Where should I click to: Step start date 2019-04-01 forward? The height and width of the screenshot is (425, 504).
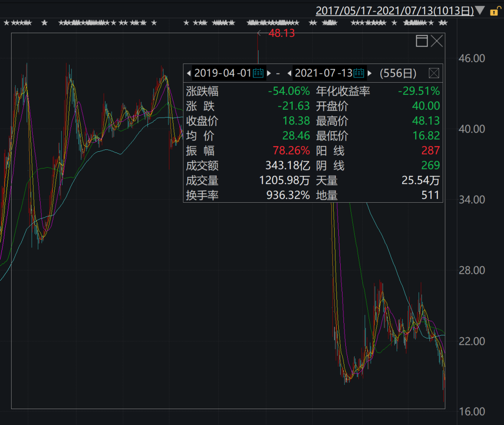coord(269,73)
